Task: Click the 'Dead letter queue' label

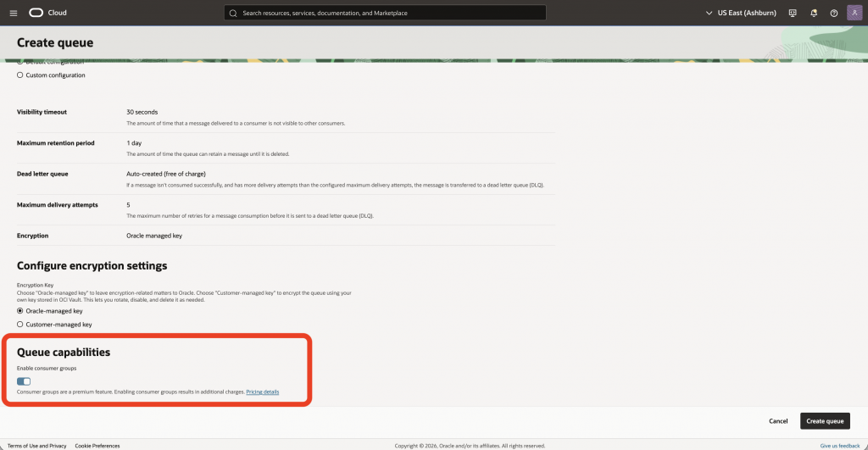Action: click(x=42, y=174)
